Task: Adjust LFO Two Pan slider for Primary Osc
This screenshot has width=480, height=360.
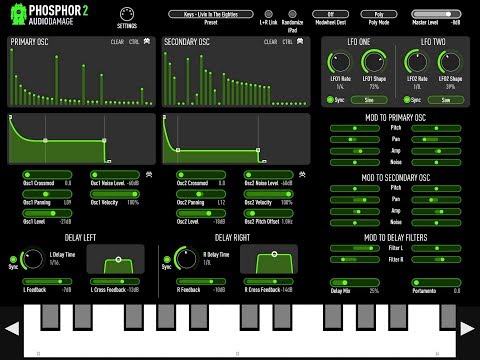Action: point(436,140)
